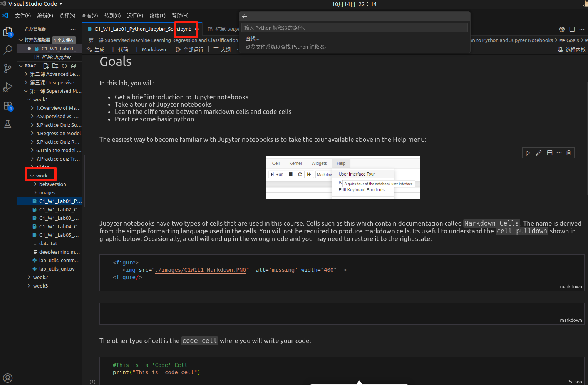The height and width of the screenshot is (385, 588).
Task: Split the cell using cell toolbar
Action: (549, 153)
